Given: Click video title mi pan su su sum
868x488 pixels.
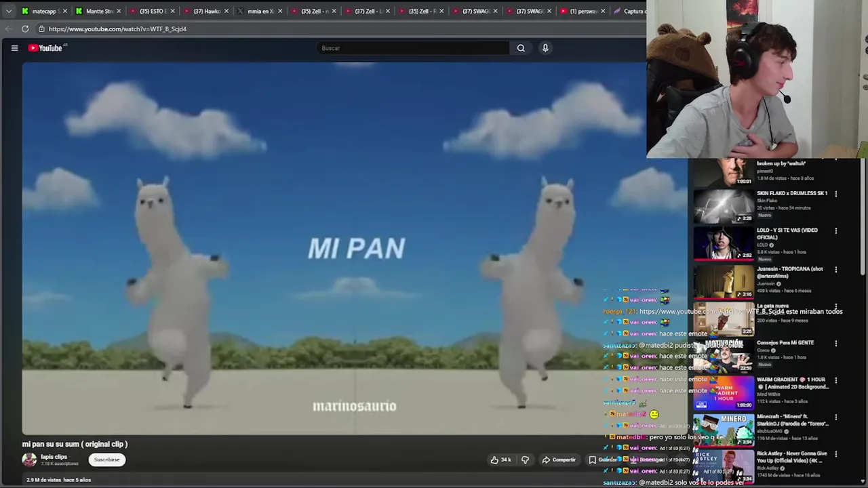Looking at the screenshot, I should tap(75, 444).
